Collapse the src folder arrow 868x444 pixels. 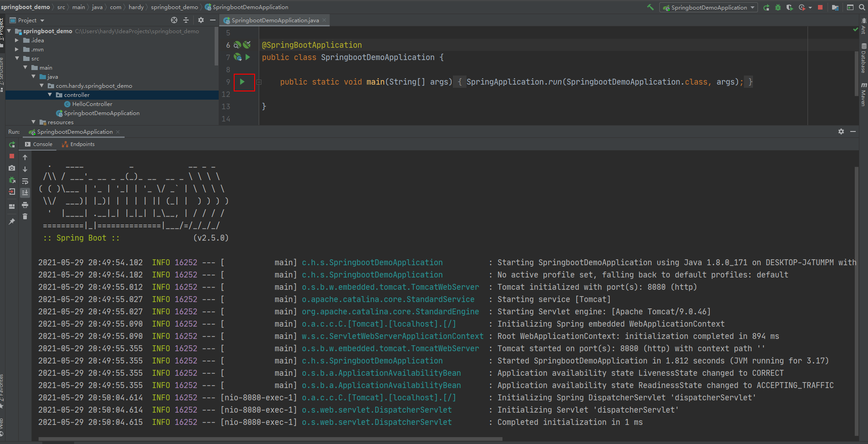[x=17, y=58]
